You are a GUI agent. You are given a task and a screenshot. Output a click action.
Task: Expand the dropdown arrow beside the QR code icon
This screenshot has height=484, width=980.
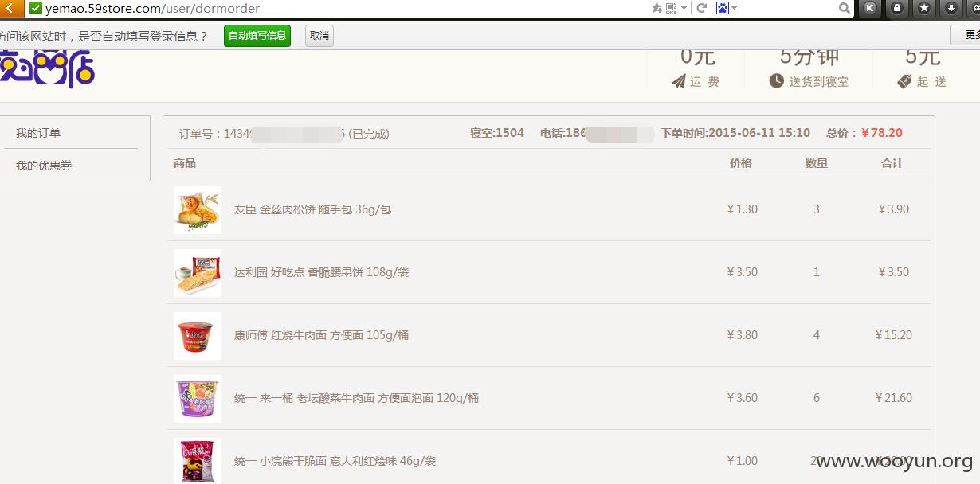tap(684, 9)
